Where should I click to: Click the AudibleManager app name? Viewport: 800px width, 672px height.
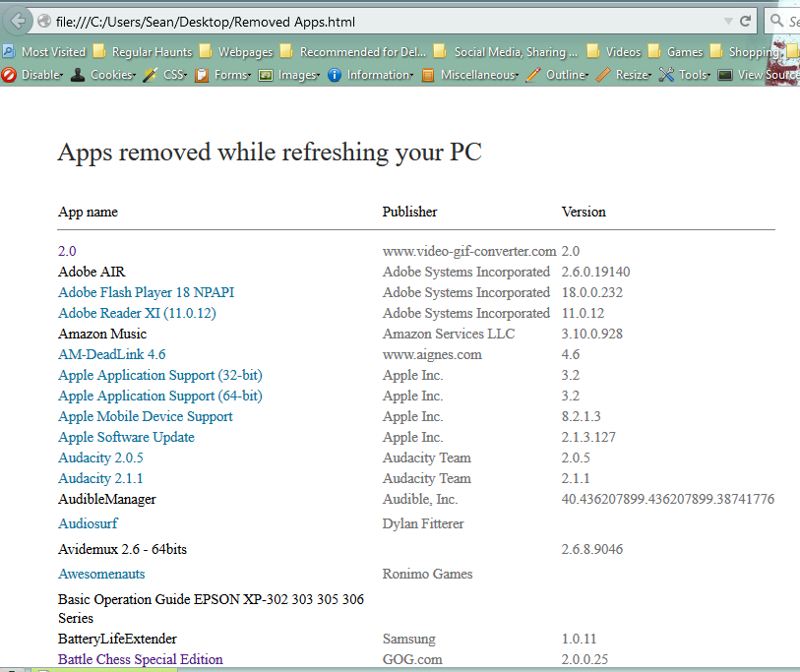coord(106,499)
